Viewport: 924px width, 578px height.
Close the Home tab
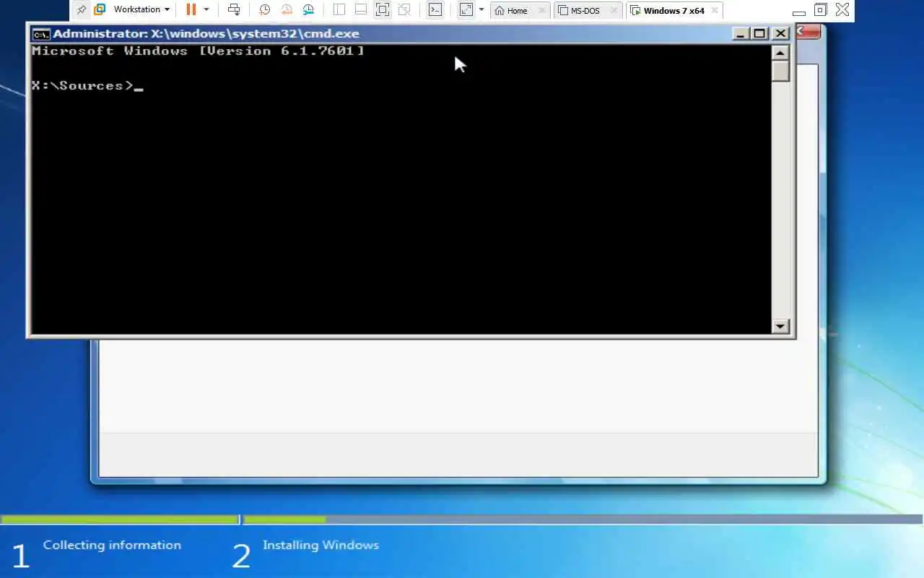tap(542, 11)
